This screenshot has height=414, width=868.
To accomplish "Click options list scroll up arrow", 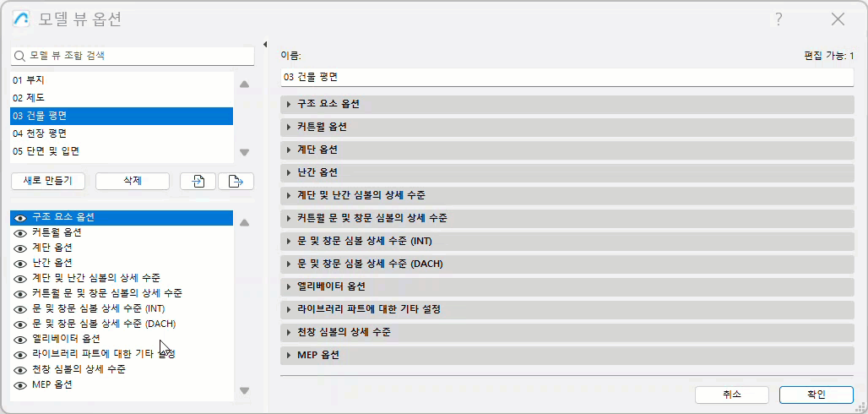I will coord(244,223).
